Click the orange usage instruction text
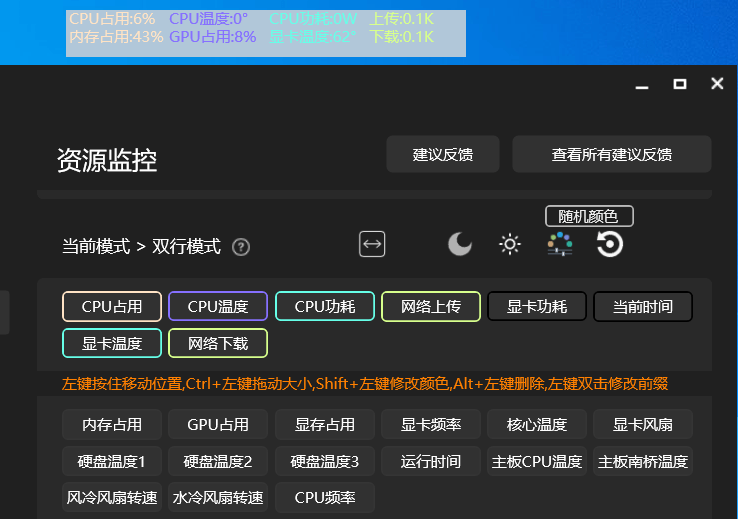This screenshot has height=519, width=738. click(x=365, y=384)
